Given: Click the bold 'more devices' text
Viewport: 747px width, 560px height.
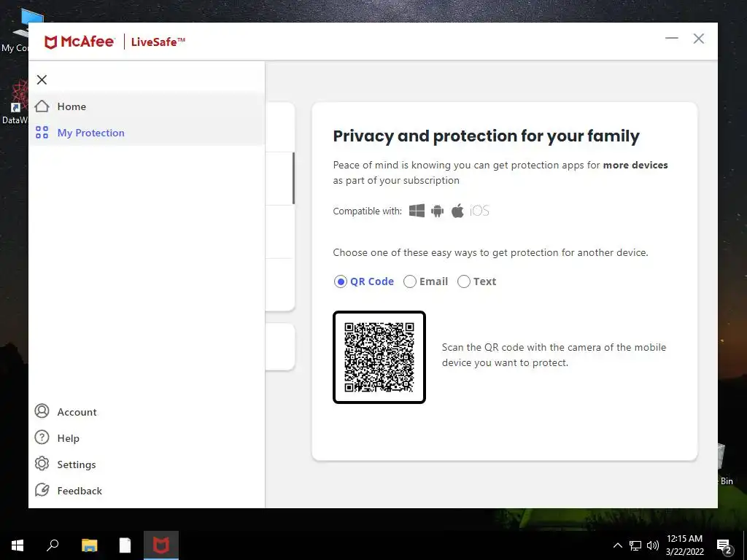Looking at the screenshot, I should tap(635, 166).
